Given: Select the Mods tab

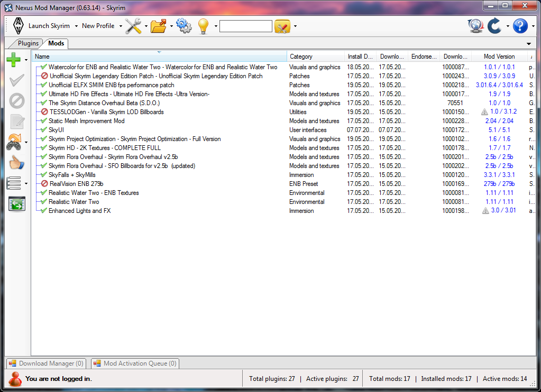Looking at the screenshot, I should 56,43.
